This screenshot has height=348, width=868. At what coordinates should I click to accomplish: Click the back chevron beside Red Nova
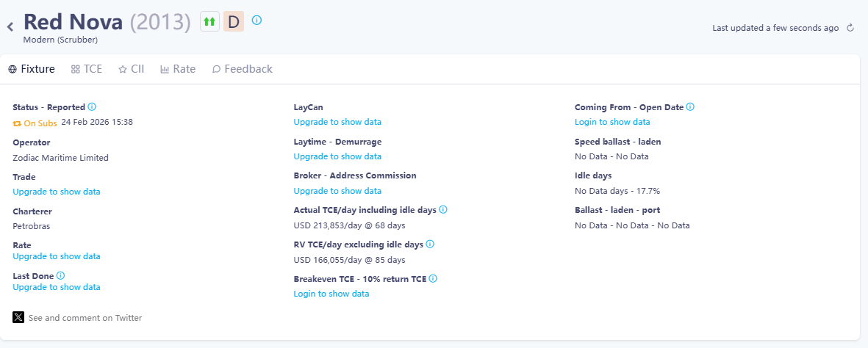coord(10,26)
